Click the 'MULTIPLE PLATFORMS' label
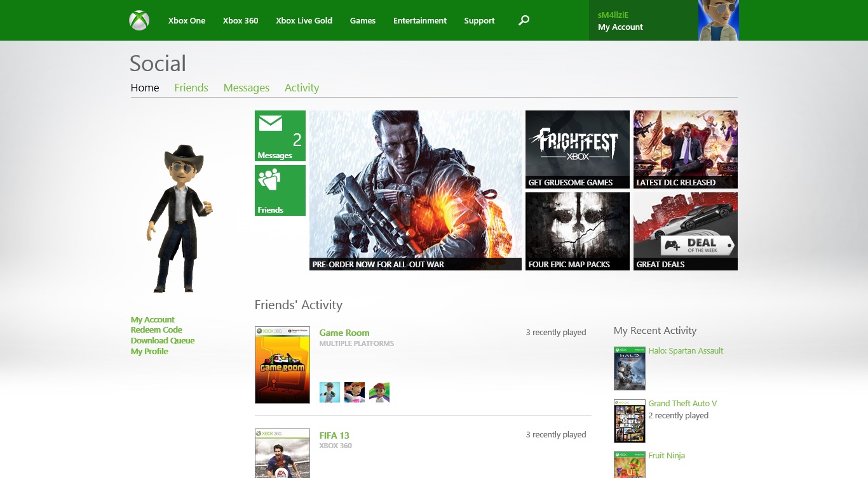Viewport: 868px width, 478px height. coord(356,343)
